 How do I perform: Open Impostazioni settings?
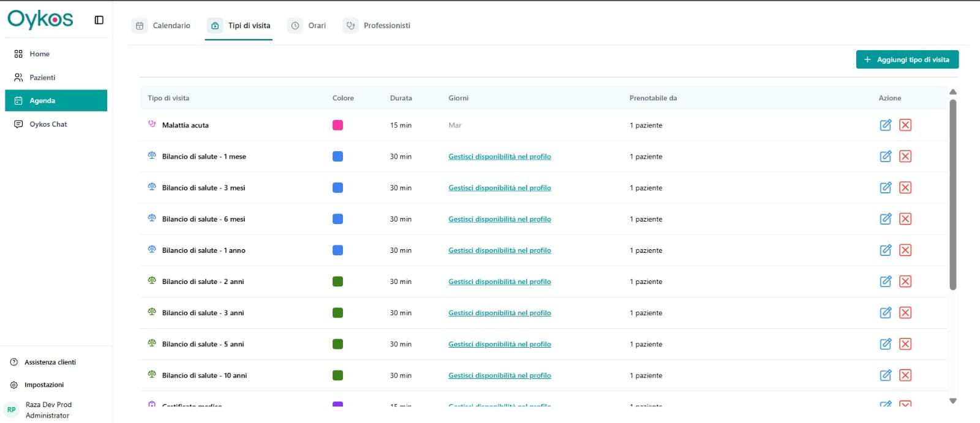tap(37, 385)
